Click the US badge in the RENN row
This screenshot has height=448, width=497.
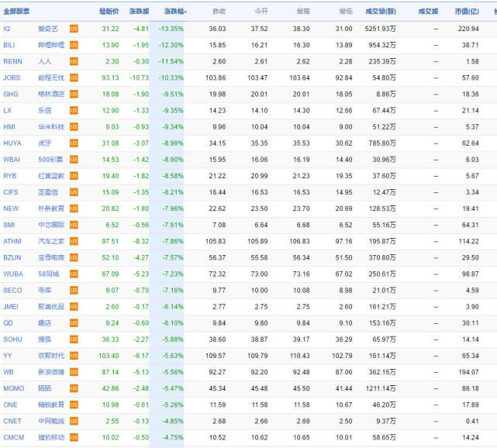click(74, 61)
